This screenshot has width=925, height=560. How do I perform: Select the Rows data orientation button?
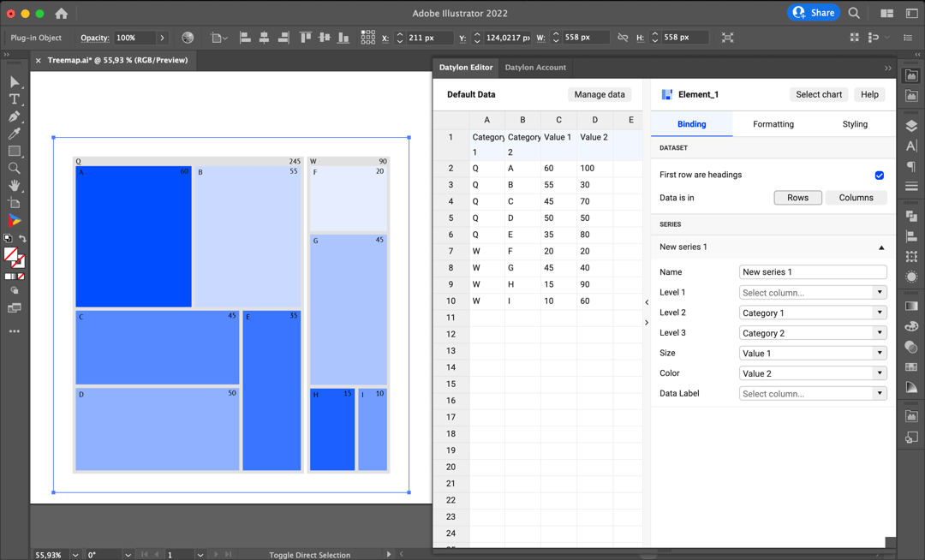click(797, 197)
